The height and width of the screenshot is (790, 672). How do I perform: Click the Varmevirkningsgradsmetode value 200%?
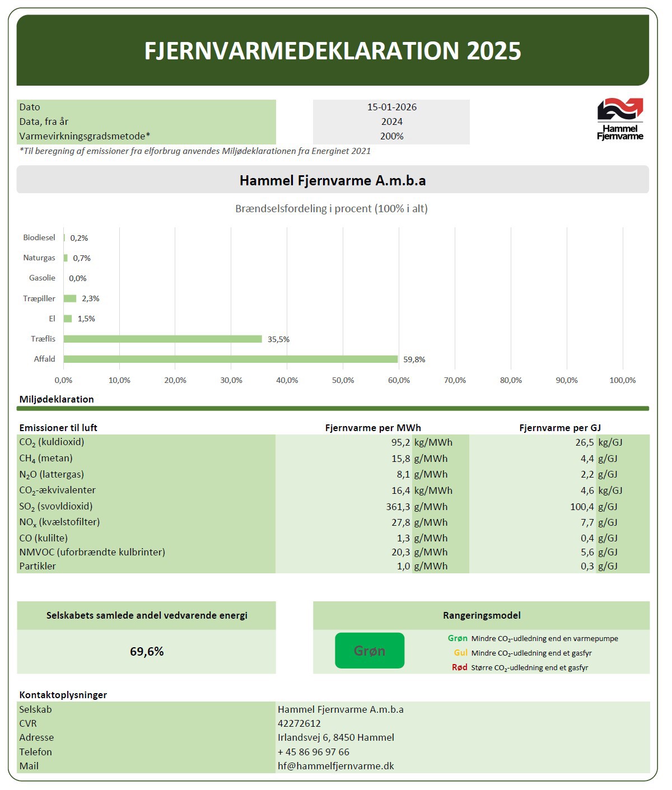coord(391,136)
